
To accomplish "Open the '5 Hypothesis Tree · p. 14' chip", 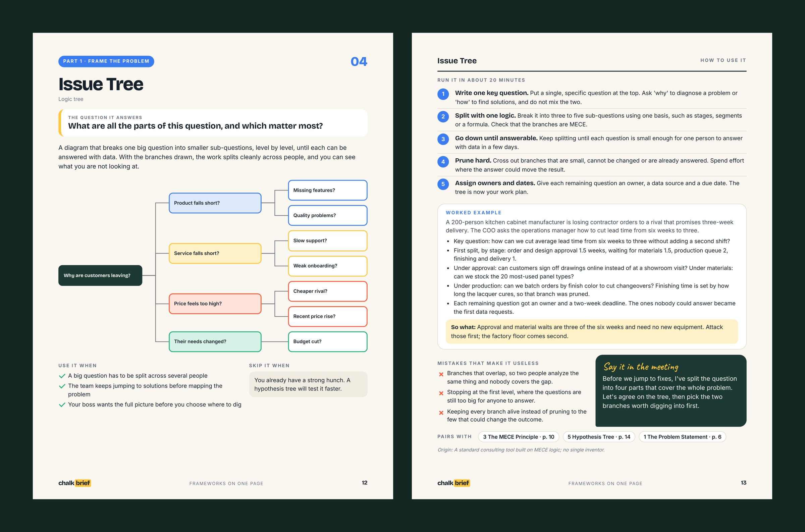I will coord(599,437).
